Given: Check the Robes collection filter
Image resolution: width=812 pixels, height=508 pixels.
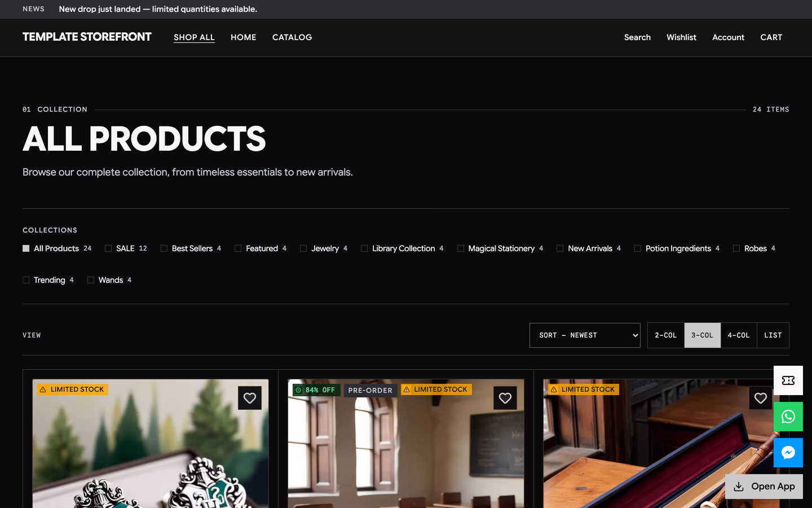Looking at the screenshot, I should tap(736, 248).
